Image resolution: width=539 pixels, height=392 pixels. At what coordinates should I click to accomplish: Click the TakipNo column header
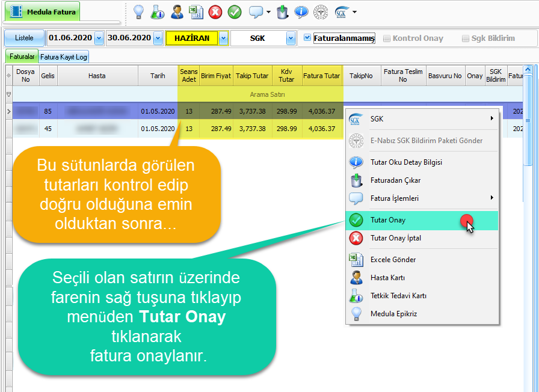pos(362,76)
